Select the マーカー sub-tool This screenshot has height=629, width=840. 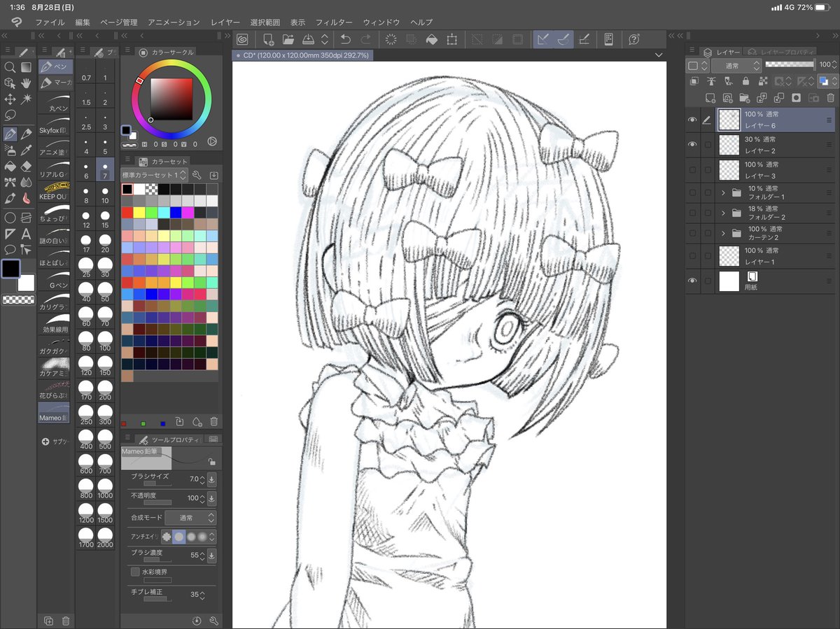[55, 83]
